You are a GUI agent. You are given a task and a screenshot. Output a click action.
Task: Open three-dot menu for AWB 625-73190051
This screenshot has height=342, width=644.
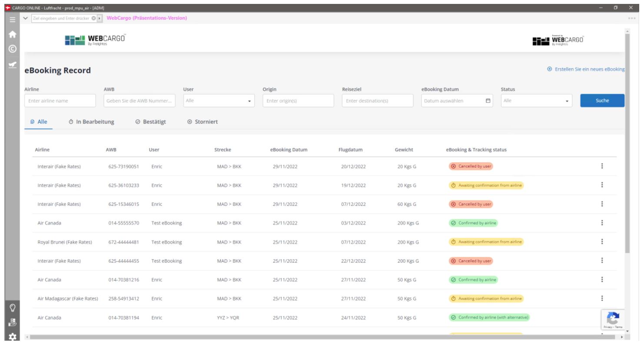(602, 166)
